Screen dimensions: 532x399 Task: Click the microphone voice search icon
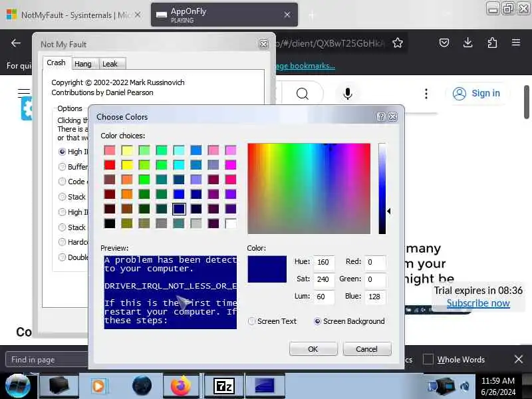(347, 93)
